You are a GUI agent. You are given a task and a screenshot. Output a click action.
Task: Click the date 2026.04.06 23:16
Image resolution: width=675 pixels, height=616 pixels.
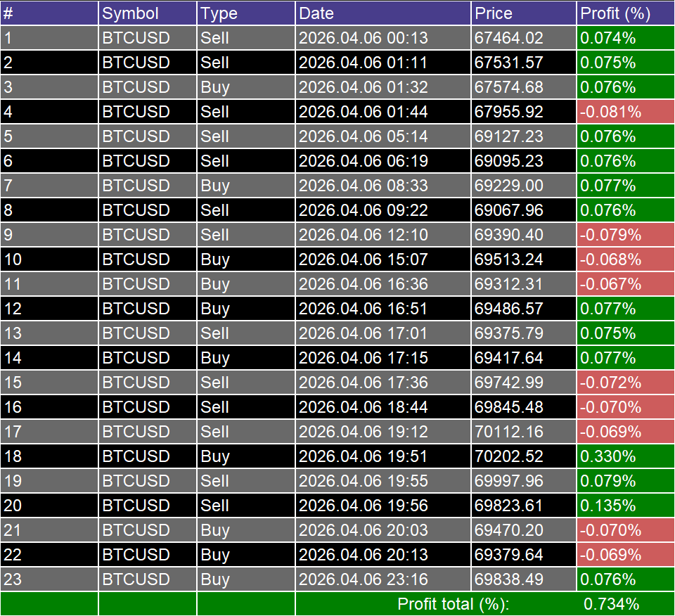(x=359, y=579)
